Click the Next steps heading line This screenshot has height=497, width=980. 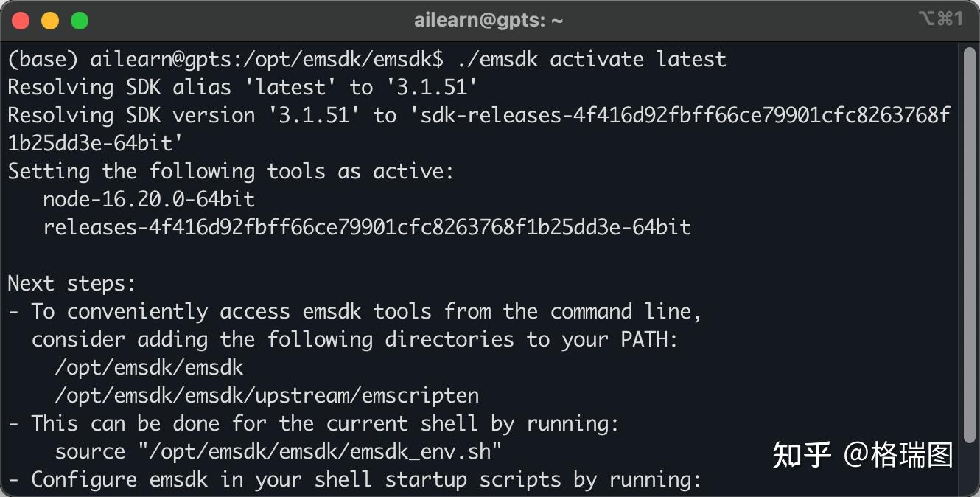pos(71,283)
